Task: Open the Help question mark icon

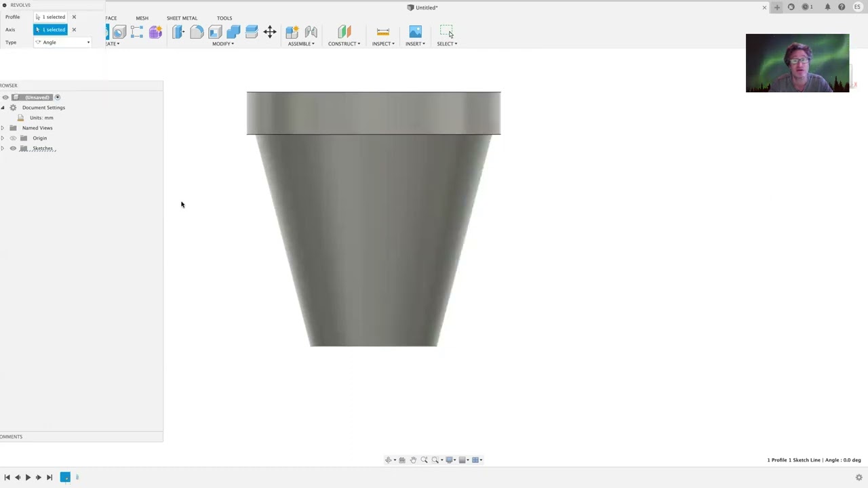Action: (x=842, y=7)
